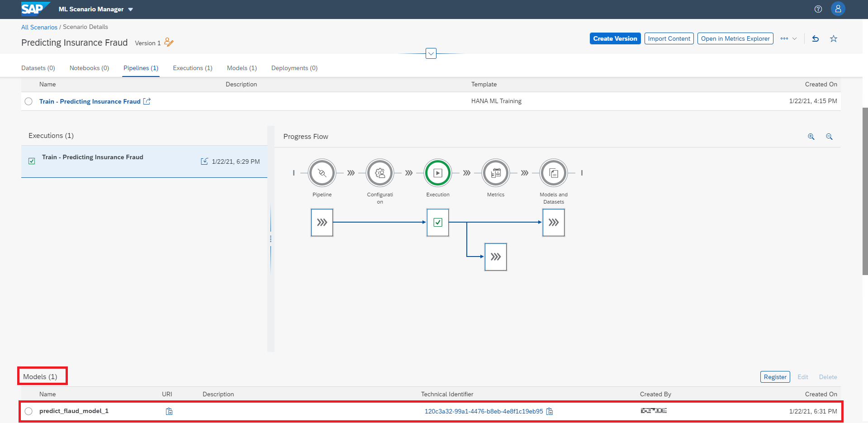Click the Pipeline step icon in Progress Flow
The image size is (868, 423).
pyautogui.click(x=322, y=173)
